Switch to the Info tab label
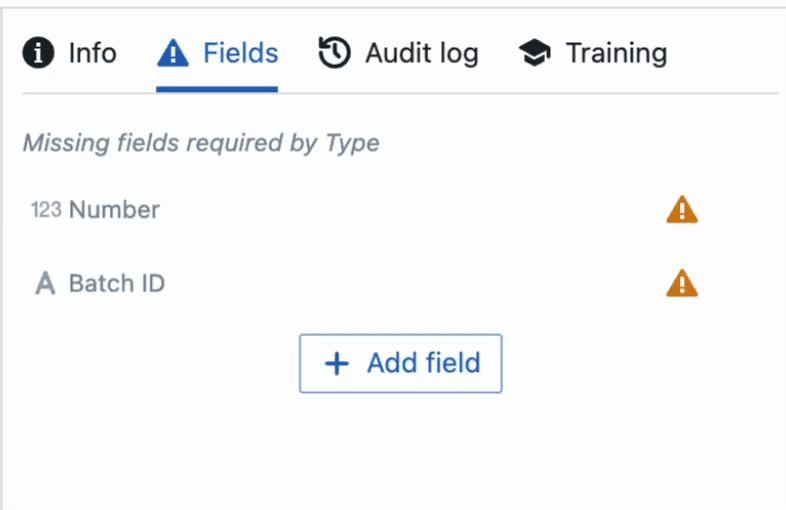 pyautogui.click(x=93, y=53)
